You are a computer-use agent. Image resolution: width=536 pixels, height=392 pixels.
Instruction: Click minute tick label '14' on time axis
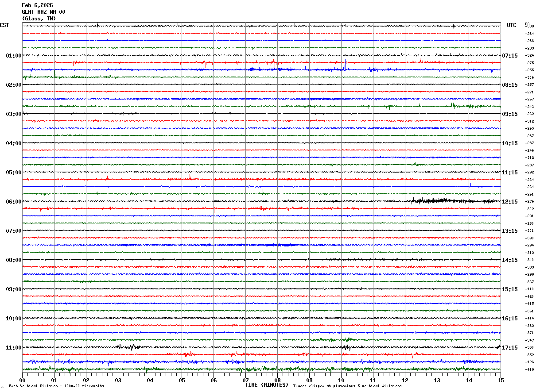pyautogui.click(x=469, y=380)
